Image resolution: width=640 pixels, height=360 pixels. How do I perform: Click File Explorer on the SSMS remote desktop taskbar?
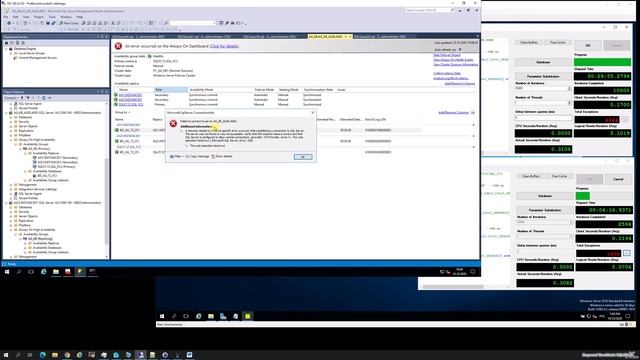coord(56,271)
